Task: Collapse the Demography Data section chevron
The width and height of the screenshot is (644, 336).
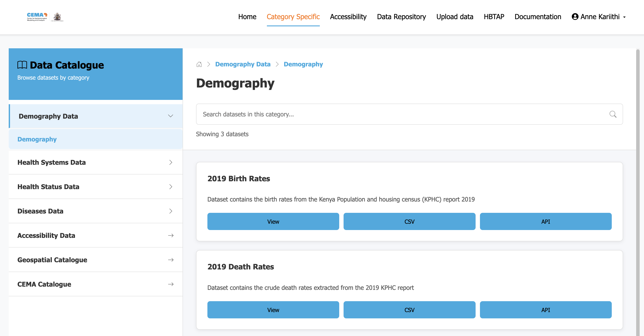Action: pyautogui.click(x=171, y=116)
